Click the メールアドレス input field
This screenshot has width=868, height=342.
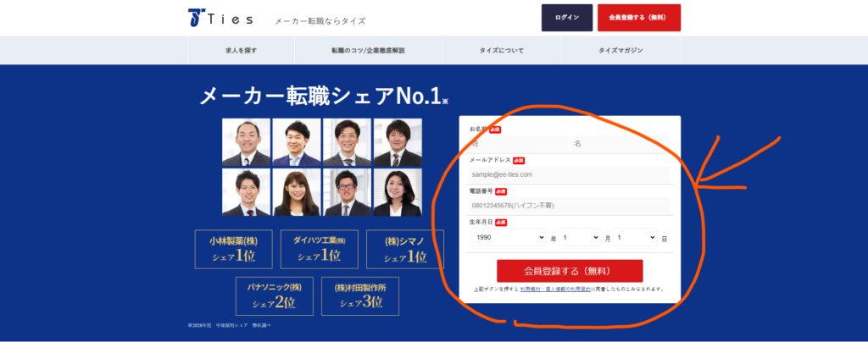click(570, 174)
